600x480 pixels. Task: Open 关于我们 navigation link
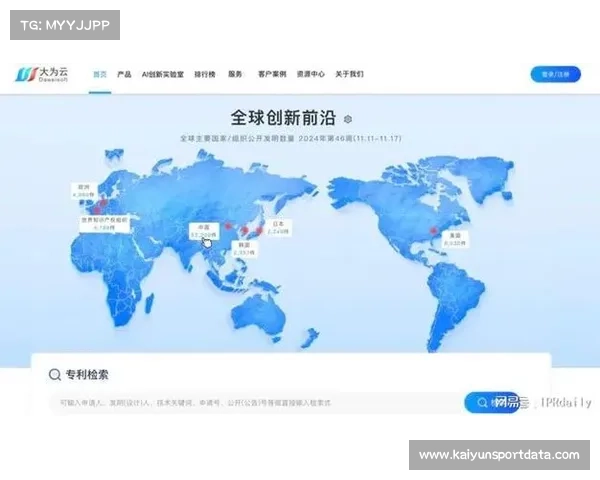(x=349, y=74)
